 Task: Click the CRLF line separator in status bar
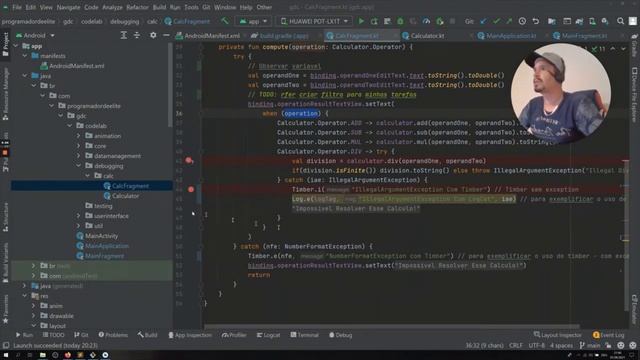516,345
